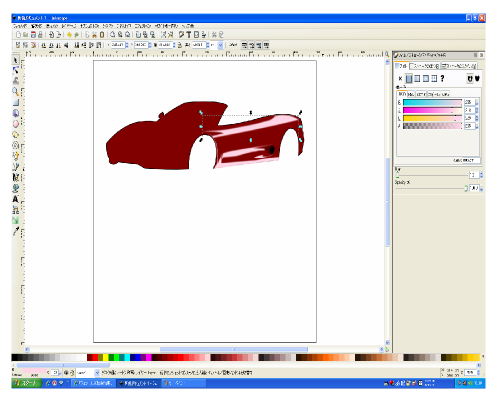Click the Cut scissors icon

[94, 34]
